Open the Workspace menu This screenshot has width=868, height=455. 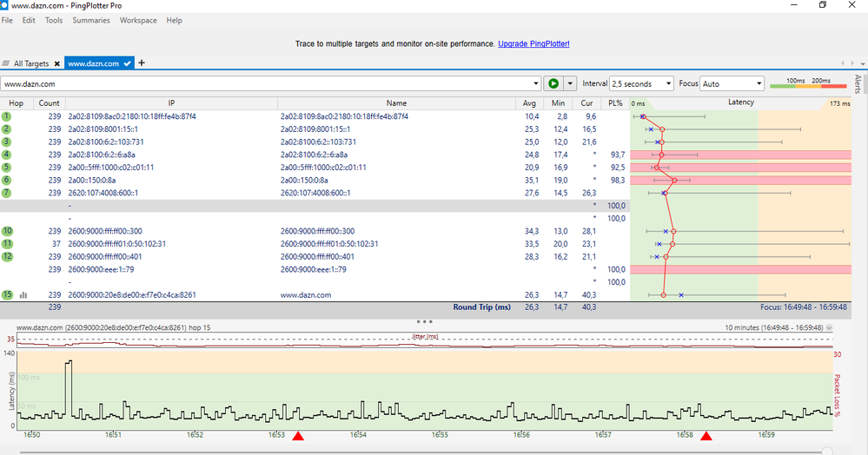[138, 20]
